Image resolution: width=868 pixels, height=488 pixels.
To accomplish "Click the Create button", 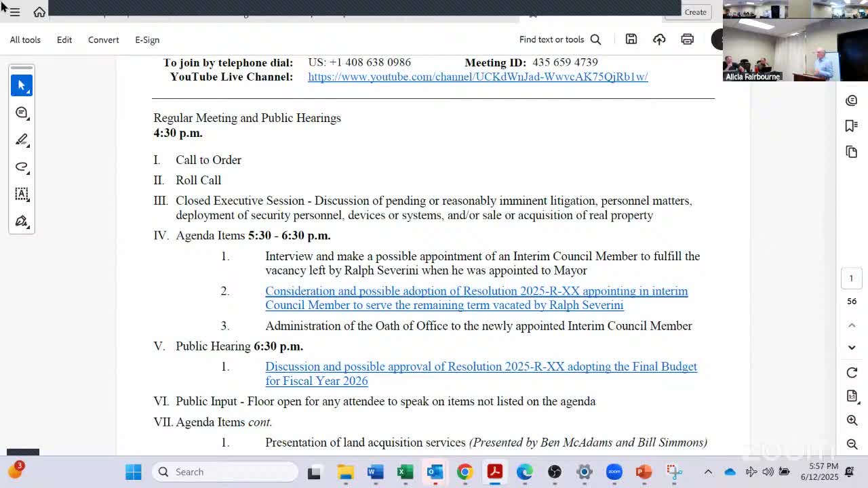I will pyautogui.click(x=695, y=12).
